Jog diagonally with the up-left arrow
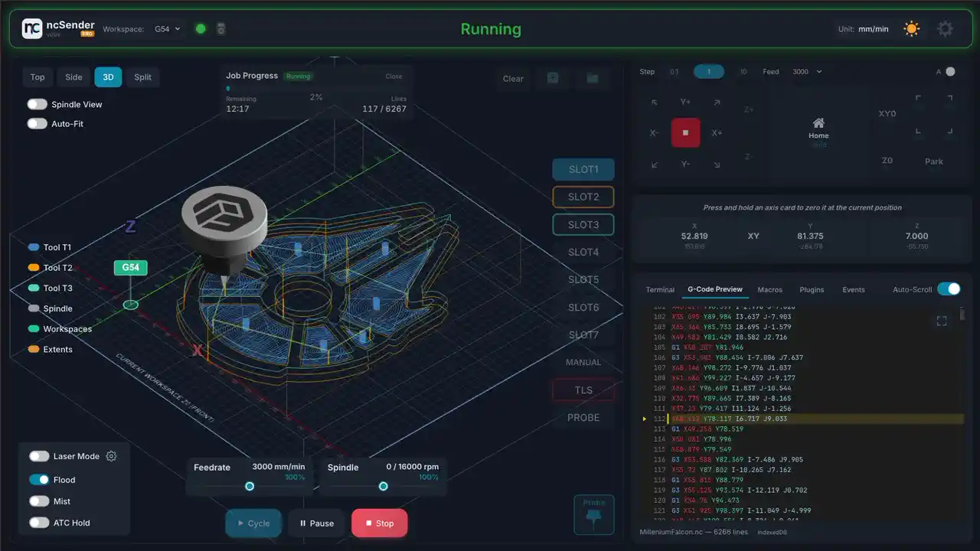The image size is (980, 551). tap(655, 103)
